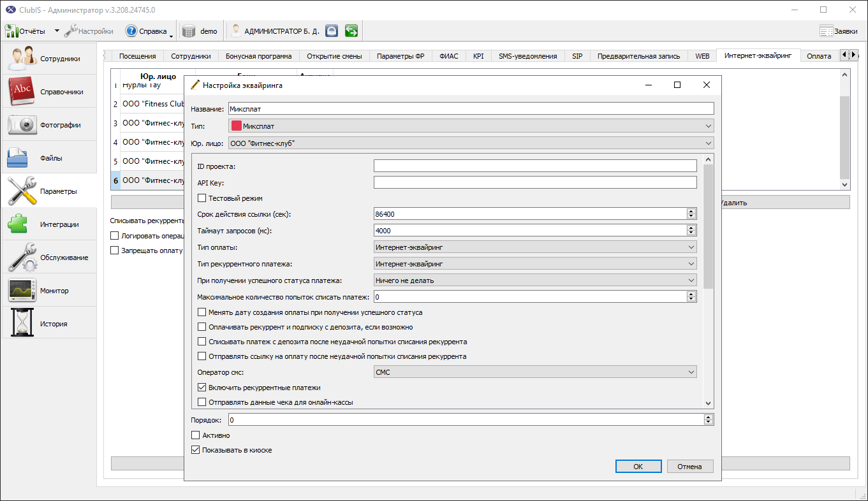Image resolution: width=868 pixels, height=501 pixels.
Task: Switch to the Посещения tab
Action: coord(138,56)
